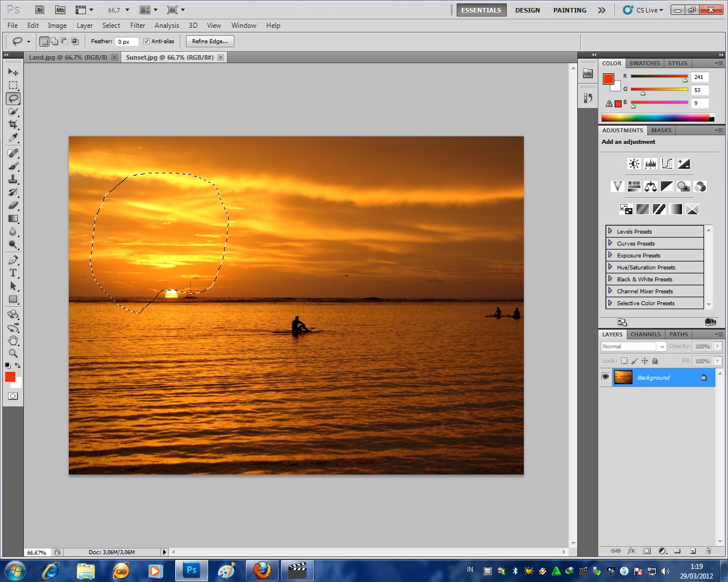Open the Analysis menu
This screenshot has width=728, height=582.
point(167,26)
